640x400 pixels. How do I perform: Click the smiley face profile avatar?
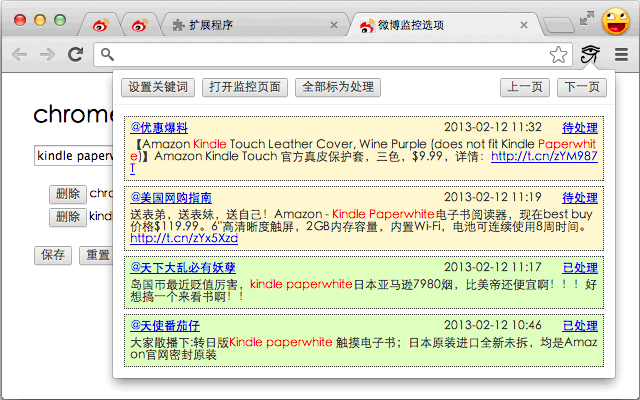pos(616,21)
